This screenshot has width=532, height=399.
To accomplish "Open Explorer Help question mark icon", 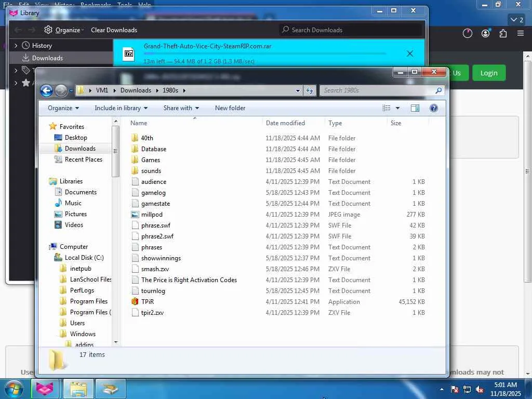I will pyautogui.click(x=434, y=108).
